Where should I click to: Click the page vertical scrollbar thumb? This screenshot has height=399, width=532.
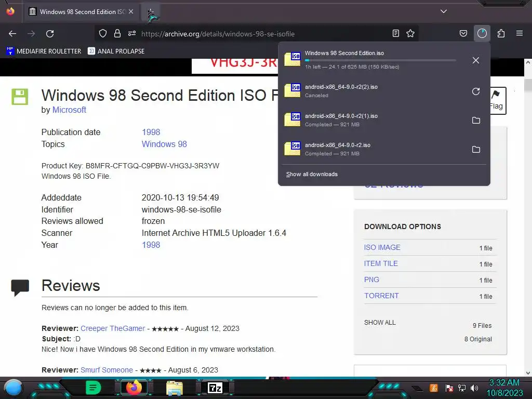point(528,85)
